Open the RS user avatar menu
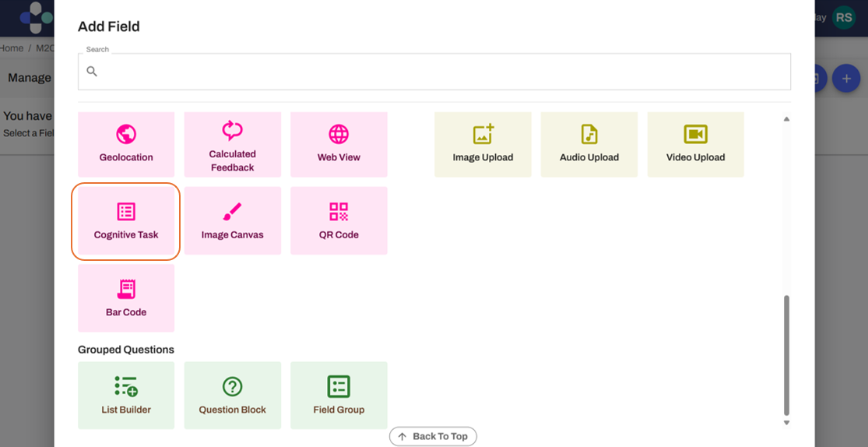 pos(844,17)
